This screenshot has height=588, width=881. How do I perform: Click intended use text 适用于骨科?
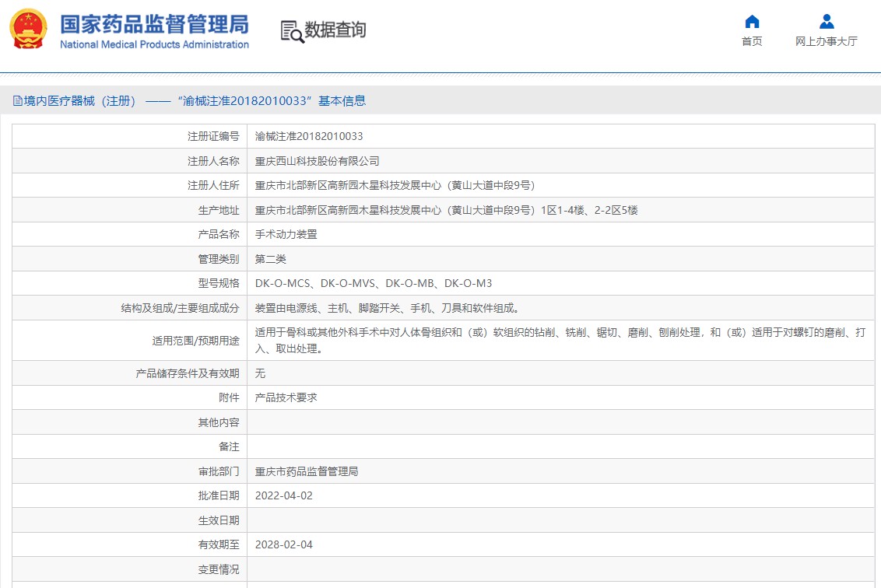point(560,341)
